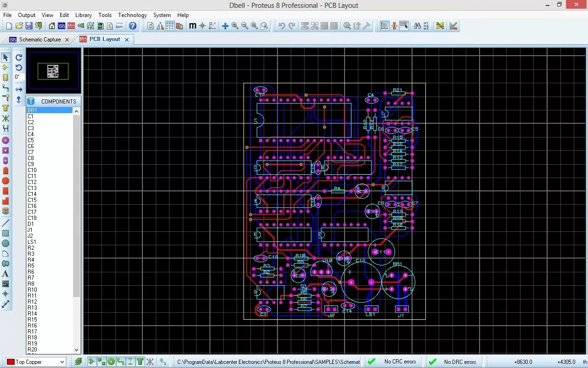Image resolution: width=588 pixels, height=368 pixels.
Task: Select BR1 in the components list
Action: tap(50, 110)
